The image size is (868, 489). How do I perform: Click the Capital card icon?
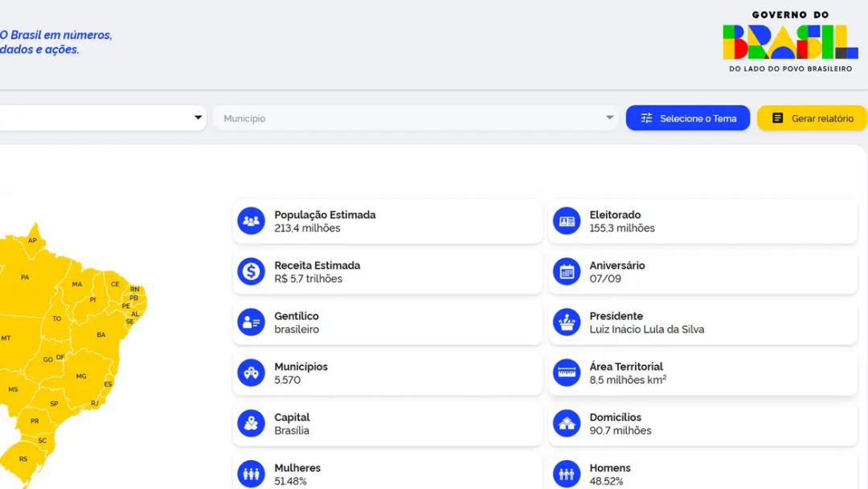point(251,423)
